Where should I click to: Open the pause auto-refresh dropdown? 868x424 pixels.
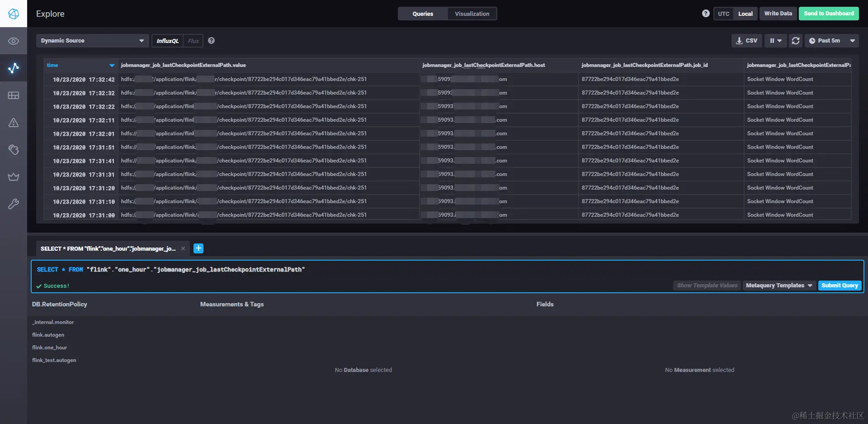click(x=776, y=41)
